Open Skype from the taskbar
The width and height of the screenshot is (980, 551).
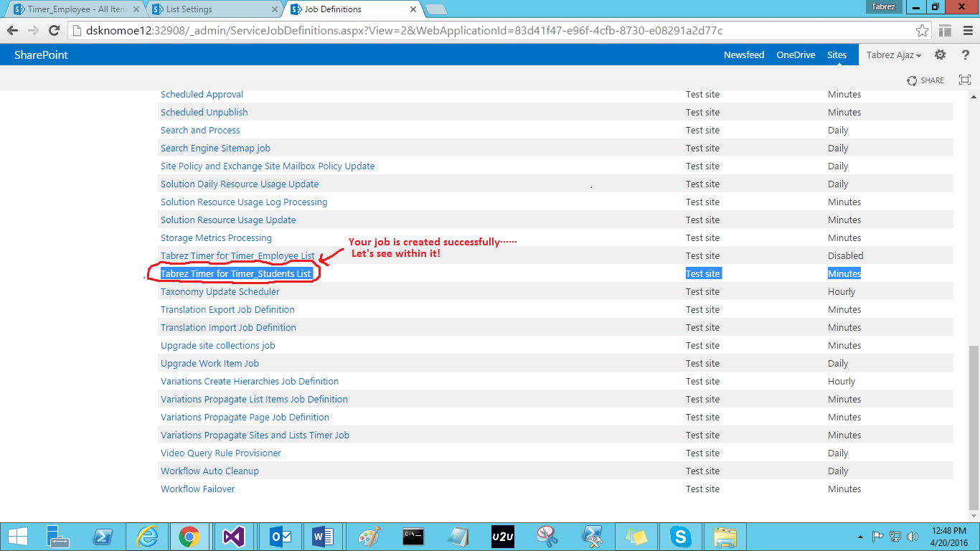pyautogui.click(x=680, y=536)
